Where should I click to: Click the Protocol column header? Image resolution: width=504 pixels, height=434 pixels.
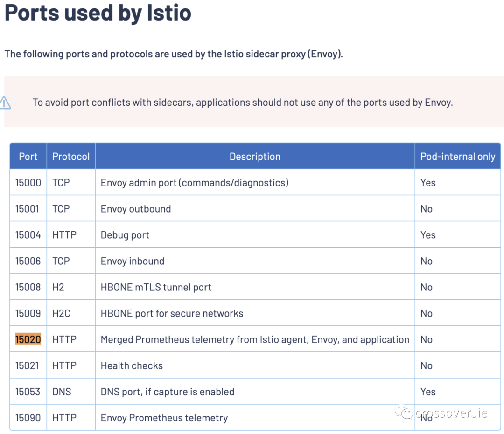[71, 156]
